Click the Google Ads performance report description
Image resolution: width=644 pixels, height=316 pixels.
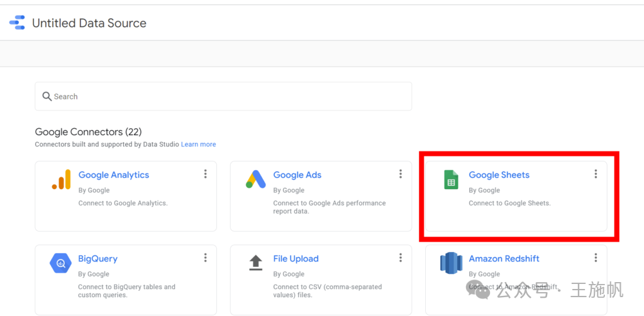coord(330,207)
